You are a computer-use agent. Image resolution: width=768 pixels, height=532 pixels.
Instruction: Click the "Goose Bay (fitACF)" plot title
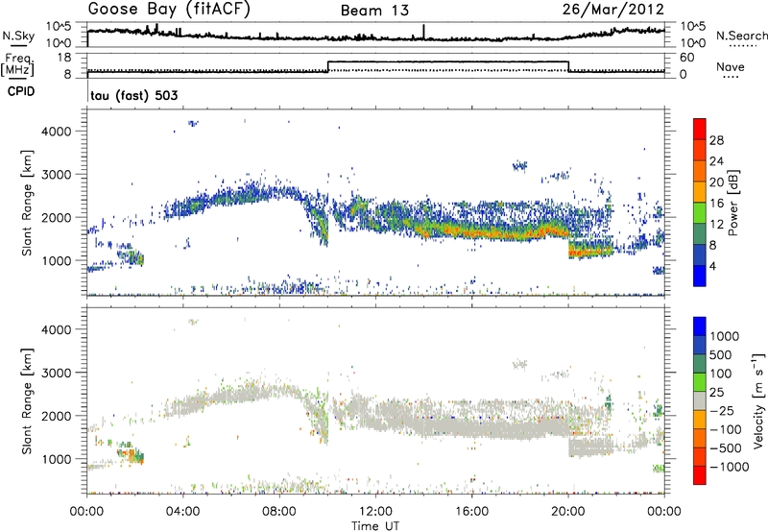tap(169, 9)
